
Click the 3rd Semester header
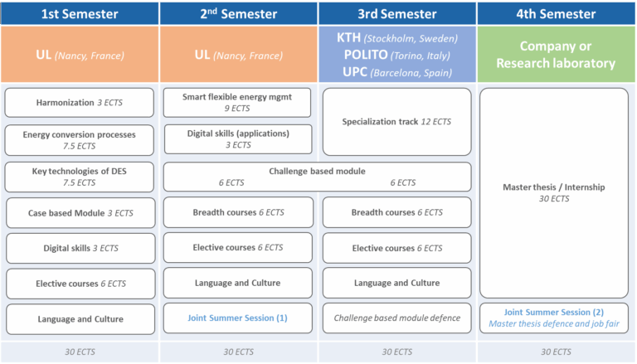tap(396, 14)
